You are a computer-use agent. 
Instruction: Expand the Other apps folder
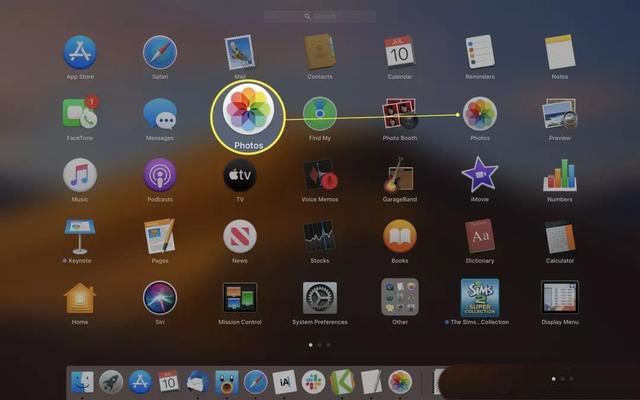click(399, 298)
